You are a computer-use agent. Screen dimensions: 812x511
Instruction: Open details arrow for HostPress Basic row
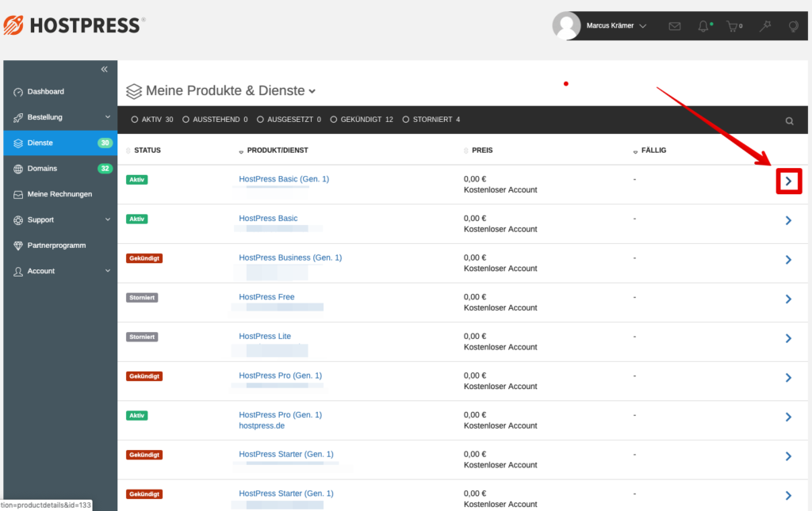pos(788,220)
